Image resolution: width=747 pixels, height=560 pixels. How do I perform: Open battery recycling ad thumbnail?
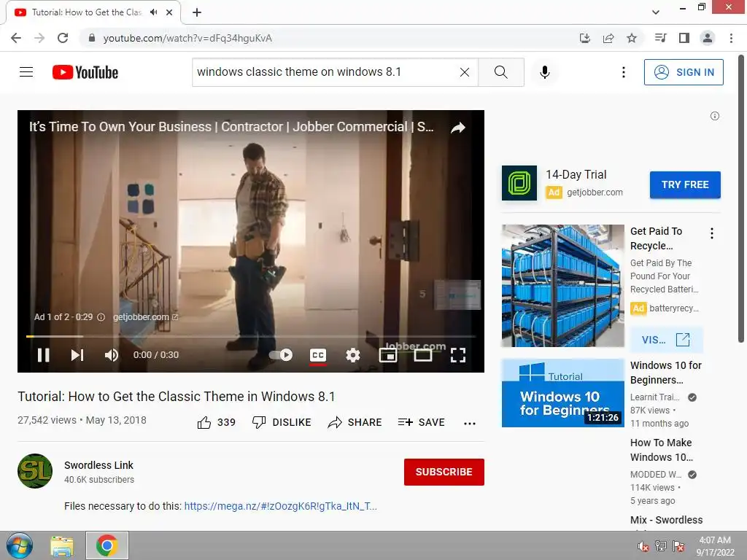point(562,286)
